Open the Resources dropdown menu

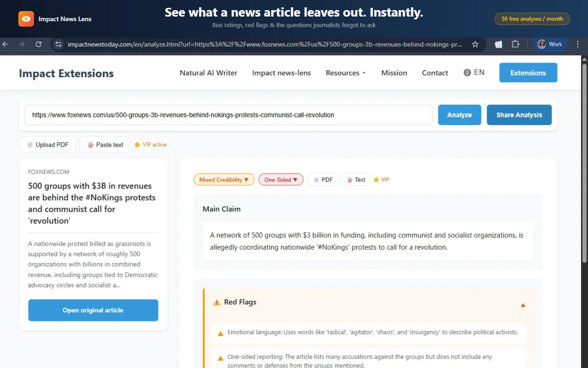346,73
